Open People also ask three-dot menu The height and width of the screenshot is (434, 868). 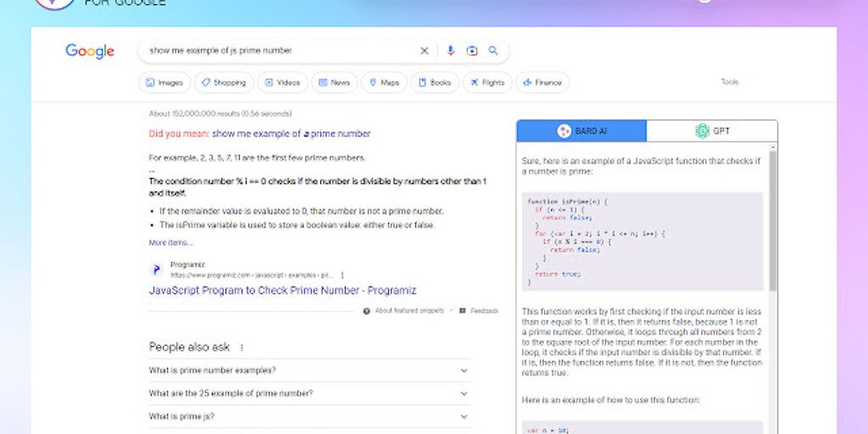point(242,348)
